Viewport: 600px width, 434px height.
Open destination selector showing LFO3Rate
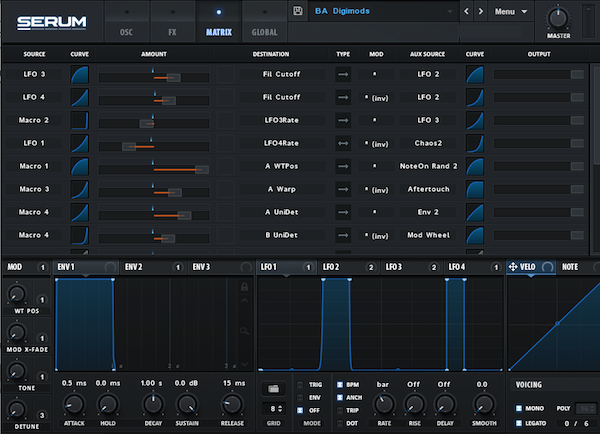[x=282, y=120]
